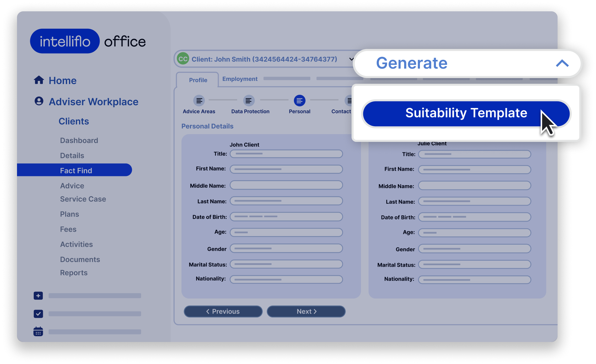Collapse the Generate dropdown chevron
The width and height of the screenshot is (596, 364).
click(562, 63)
